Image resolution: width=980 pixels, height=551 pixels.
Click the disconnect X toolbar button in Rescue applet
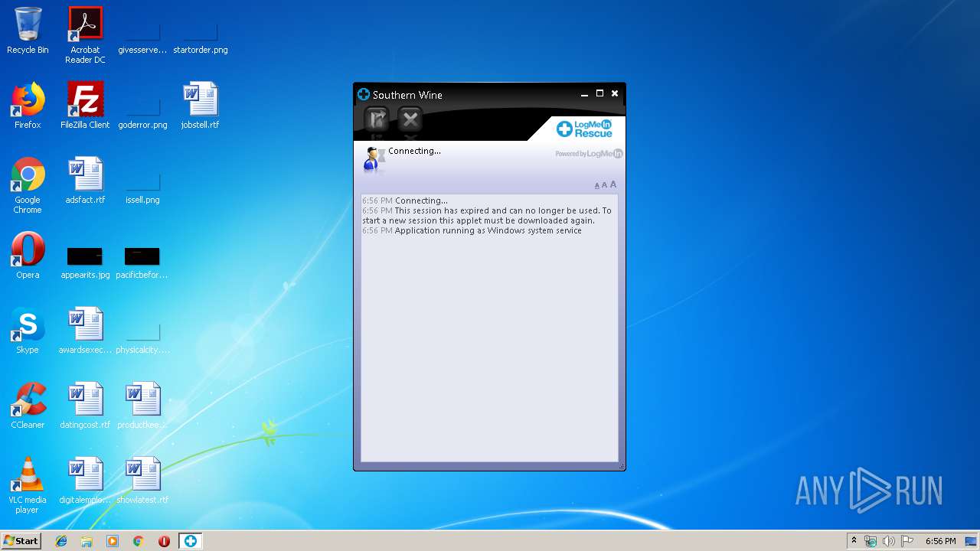point(410,119)
